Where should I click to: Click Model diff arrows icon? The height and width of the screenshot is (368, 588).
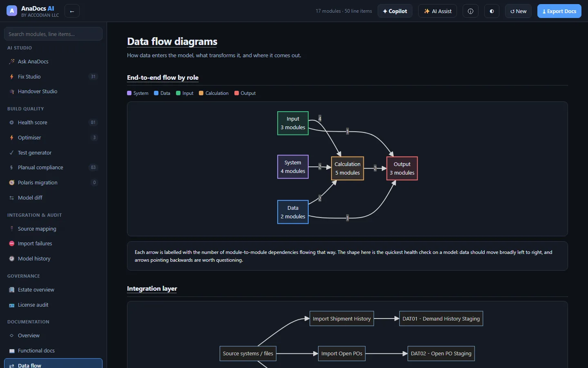[12, 198]
